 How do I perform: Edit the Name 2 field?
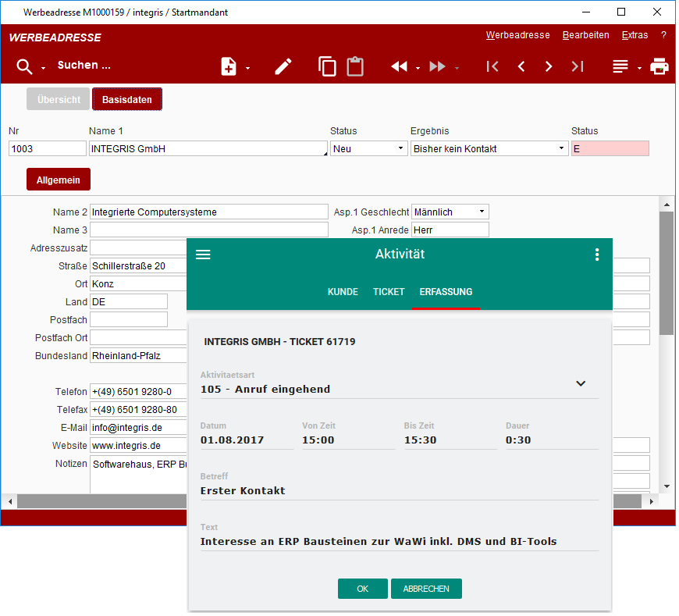(x=209, y=212)
